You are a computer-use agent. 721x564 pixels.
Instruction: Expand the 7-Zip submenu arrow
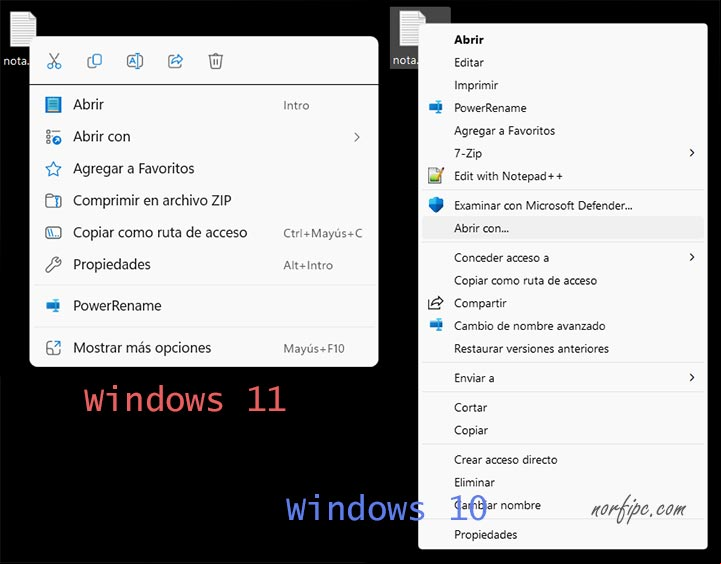point(692,153)
